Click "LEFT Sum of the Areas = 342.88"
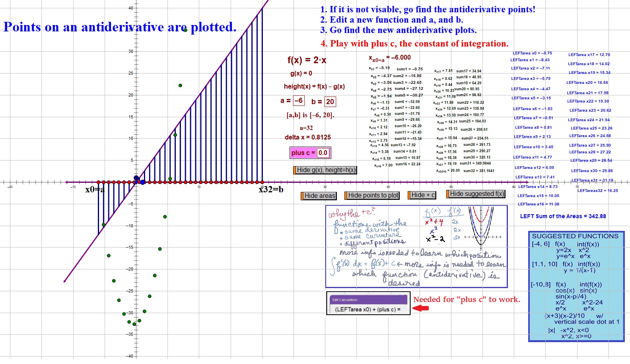 tap(563, 217)
